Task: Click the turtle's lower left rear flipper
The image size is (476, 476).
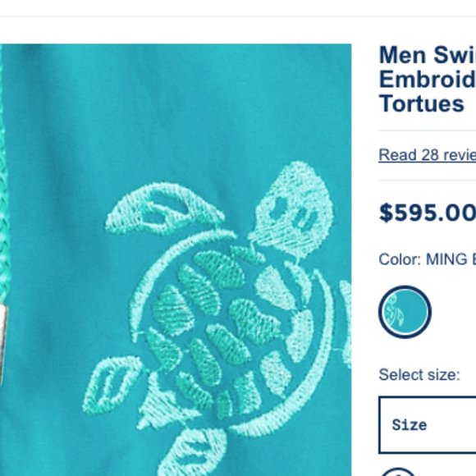Action: pyautogui.click(x=111, y=385)
